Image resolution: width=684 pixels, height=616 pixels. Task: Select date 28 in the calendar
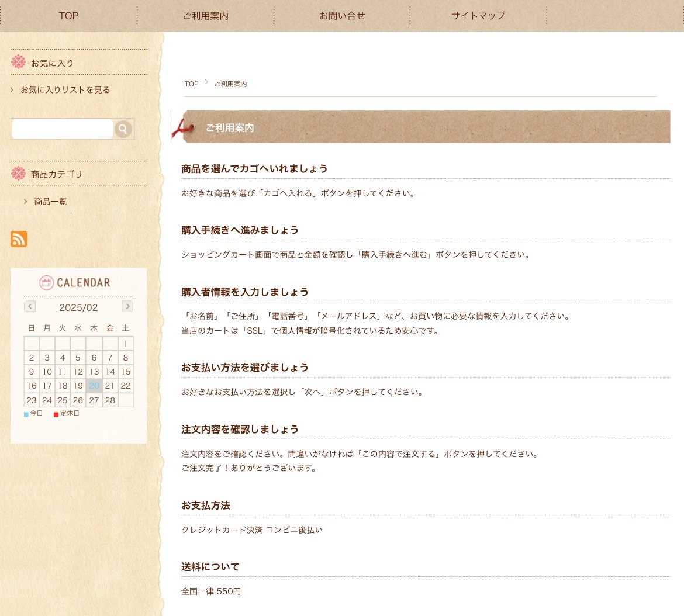(x=110, y=400)
